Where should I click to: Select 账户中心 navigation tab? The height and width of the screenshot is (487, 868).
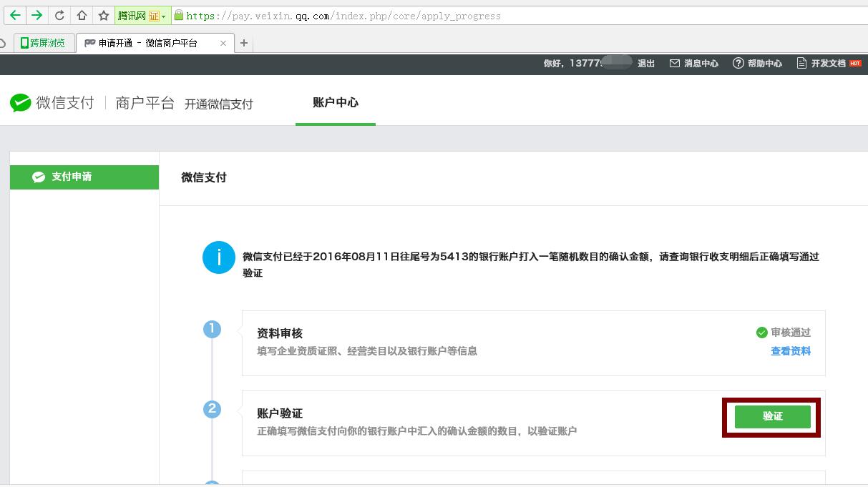click(x=336, y=102)
